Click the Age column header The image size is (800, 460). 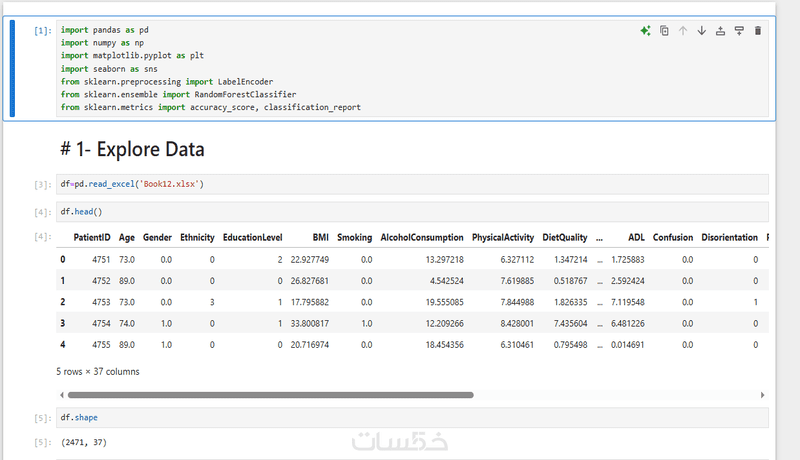[127, 238]
